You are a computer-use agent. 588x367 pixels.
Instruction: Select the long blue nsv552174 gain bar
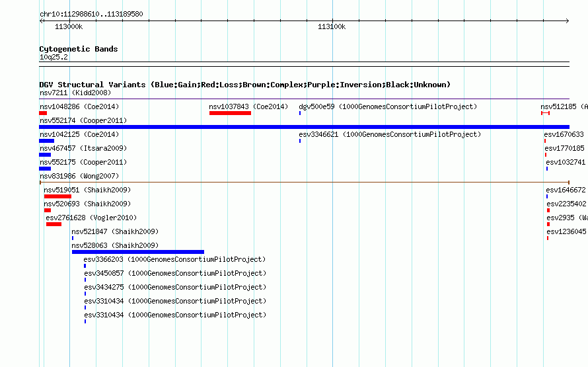[x=304, y=127]
